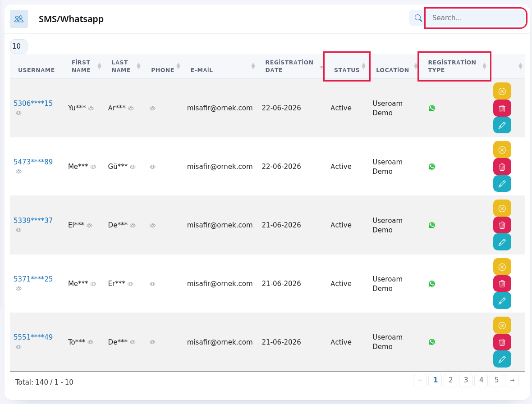Focus the Search input field

click(x=476, y=18)
